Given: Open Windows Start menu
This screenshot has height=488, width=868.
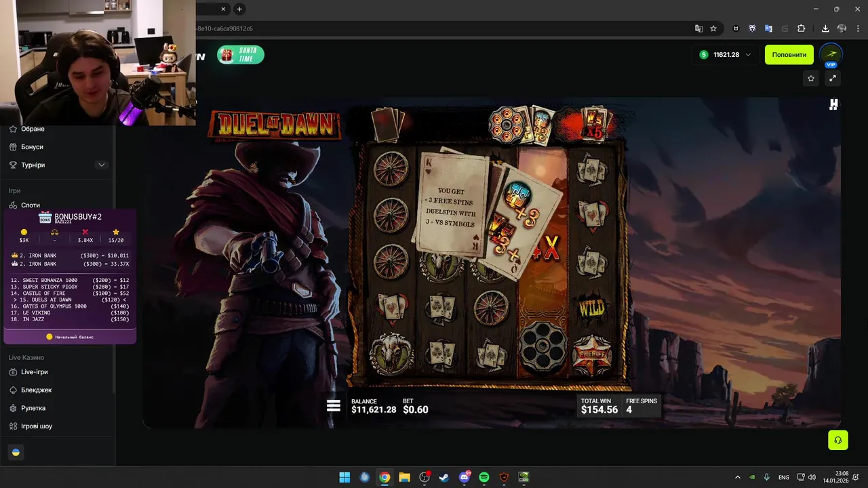Looking at the screenshot, I should point(344,477).
